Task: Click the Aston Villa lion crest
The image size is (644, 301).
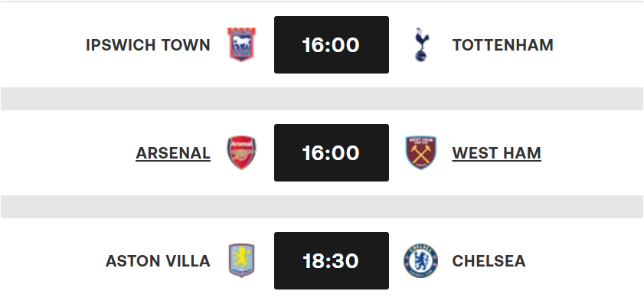Action: coord(241,260)
